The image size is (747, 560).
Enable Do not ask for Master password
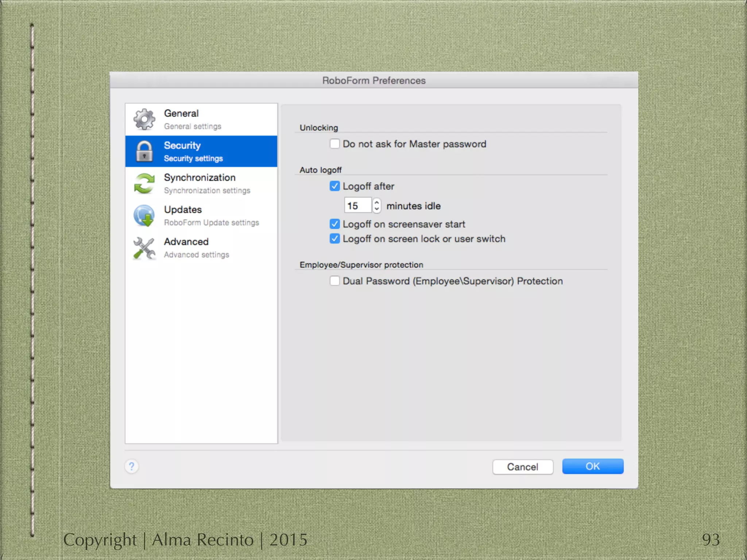coord(334,144)
